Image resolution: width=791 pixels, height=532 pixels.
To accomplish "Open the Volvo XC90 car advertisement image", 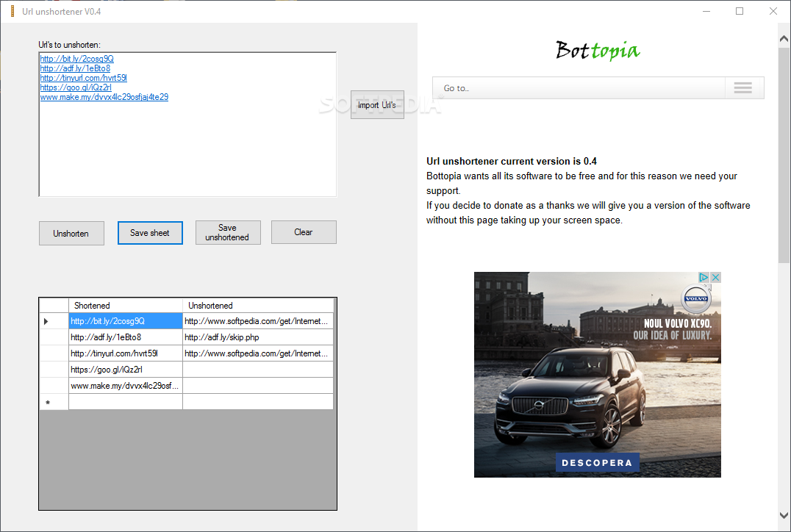I will 597,375.
